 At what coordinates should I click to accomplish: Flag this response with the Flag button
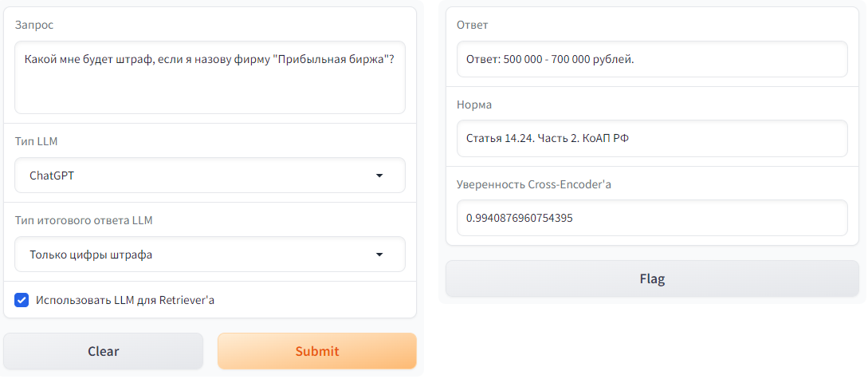(651, 279)
